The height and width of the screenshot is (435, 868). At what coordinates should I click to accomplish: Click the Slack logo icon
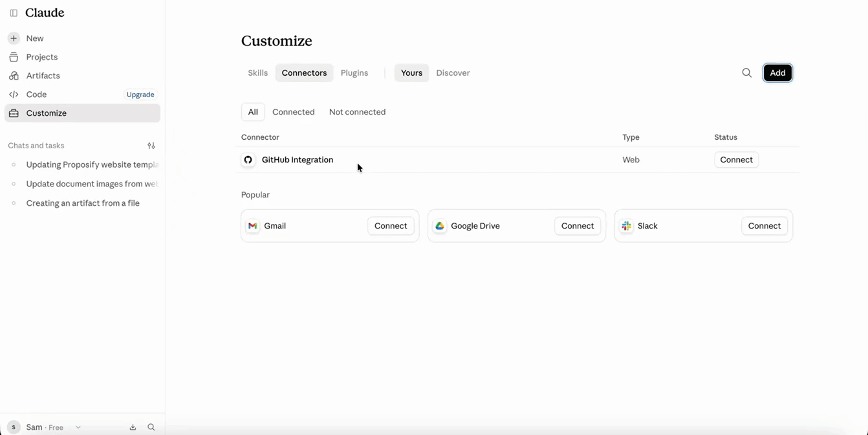pos(626,226)
